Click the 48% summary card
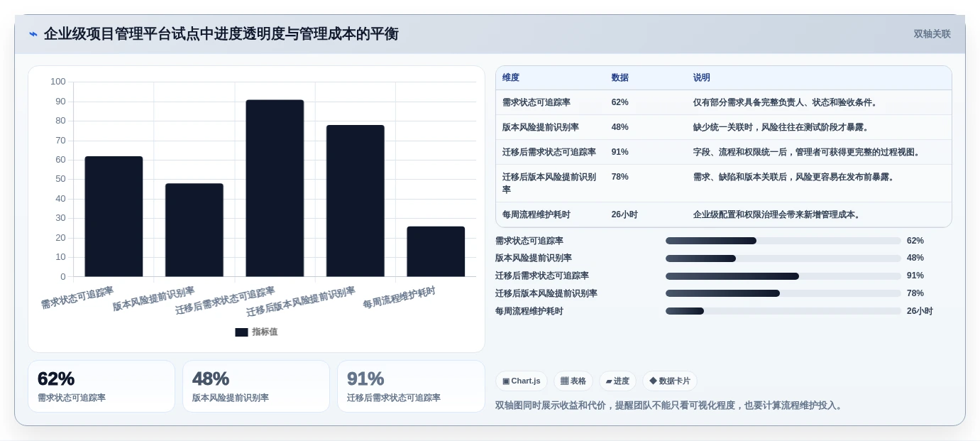The height and width of the screenshot is (441, 980). [x=256, y=386]
